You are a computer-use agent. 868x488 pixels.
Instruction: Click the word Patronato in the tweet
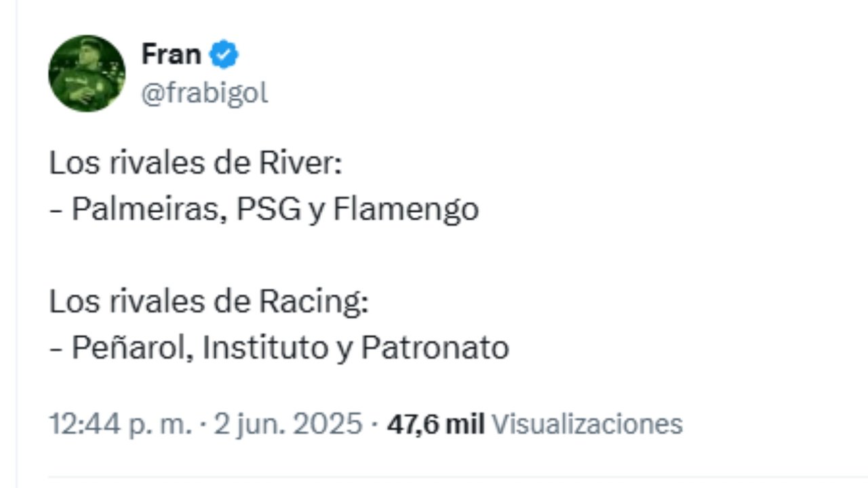(435, 348)
